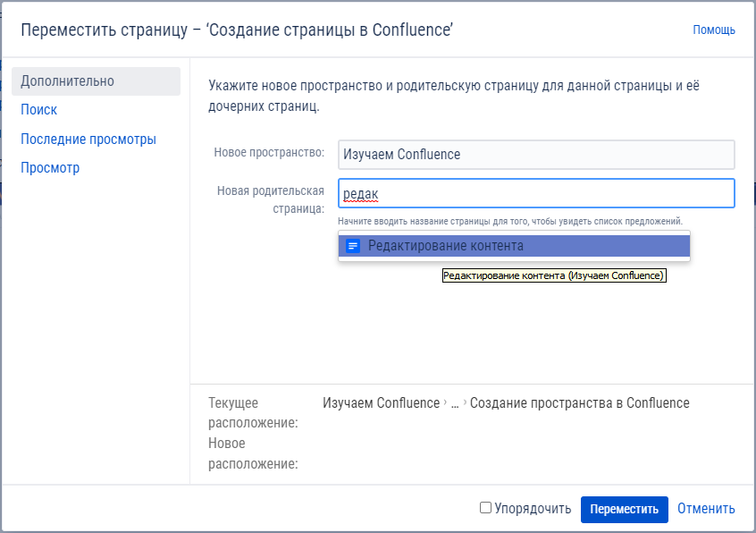Click the Упорядочить label text

click(533, 509)
